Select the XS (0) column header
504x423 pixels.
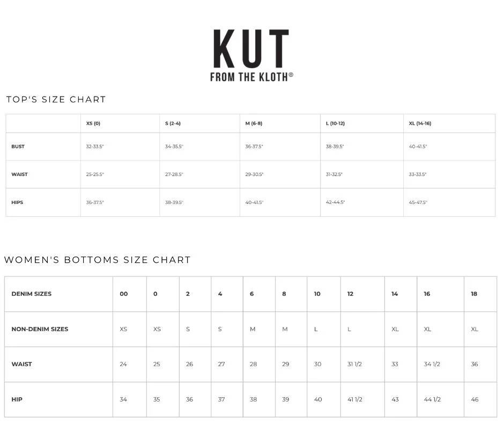93,123
